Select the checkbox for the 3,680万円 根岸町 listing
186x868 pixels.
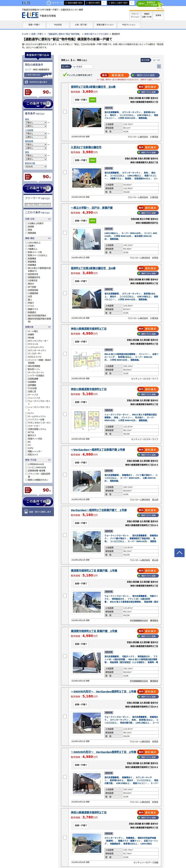pyautogui.click(x=65, y=112)
